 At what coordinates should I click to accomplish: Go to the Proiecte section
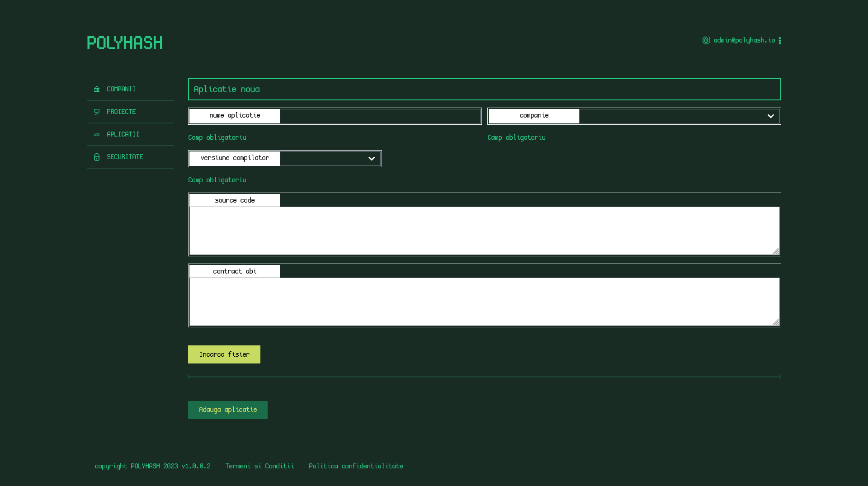pos(121,112)
